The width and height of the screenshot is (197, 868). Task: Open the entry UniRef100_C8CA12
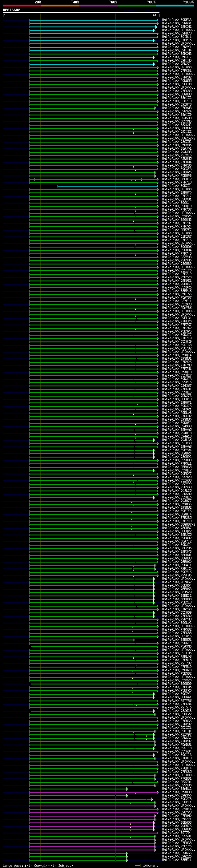pyautogui.click(x=176, y=179)
